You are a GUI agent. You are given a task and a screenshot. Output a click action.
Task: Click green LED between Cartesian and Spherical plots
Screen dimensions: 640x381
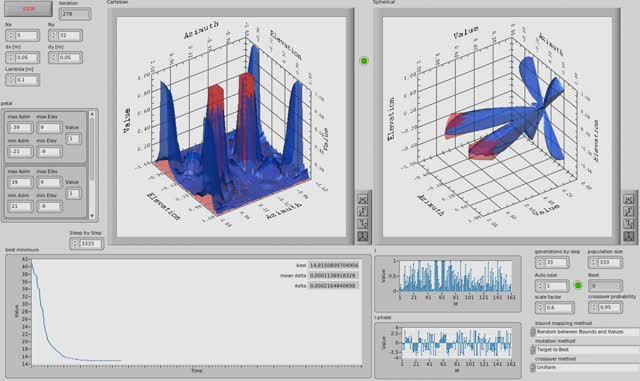(x=364, y=61)
